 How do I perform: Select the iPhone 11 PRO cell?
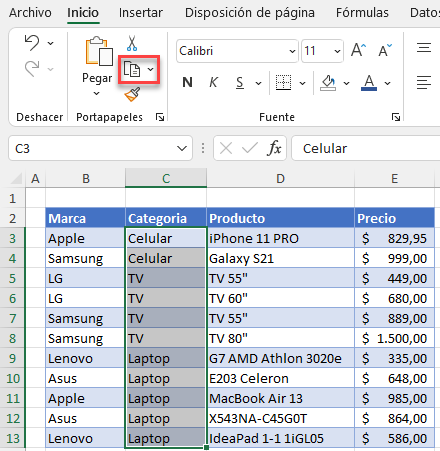[280, 239]
